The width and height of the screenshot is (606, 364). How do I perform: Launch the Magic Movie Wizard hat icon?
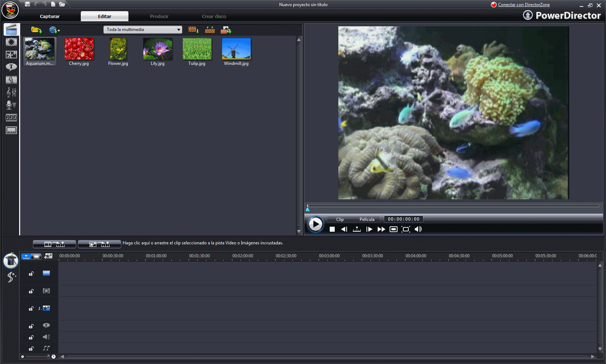(11, 261)
